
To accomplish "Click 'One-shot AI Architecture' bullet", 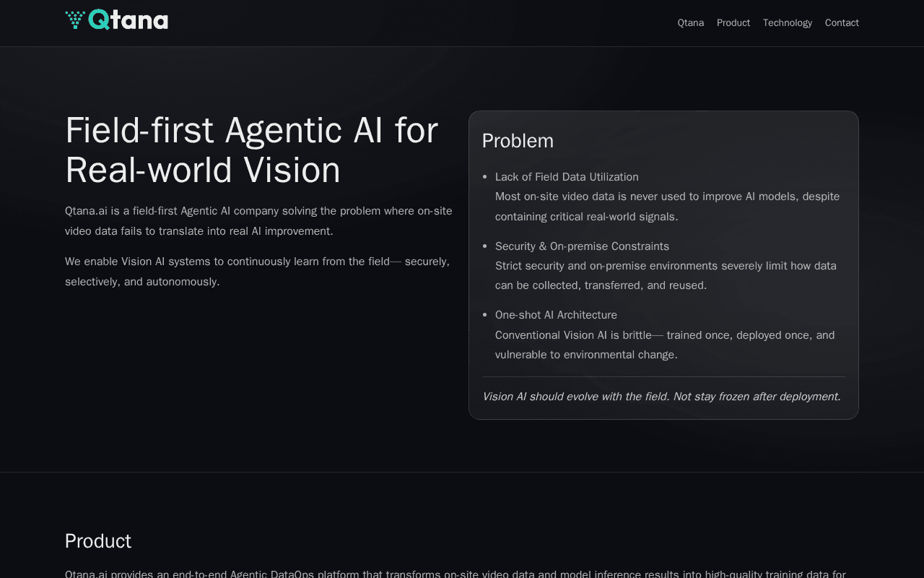I will coord(556,315).
